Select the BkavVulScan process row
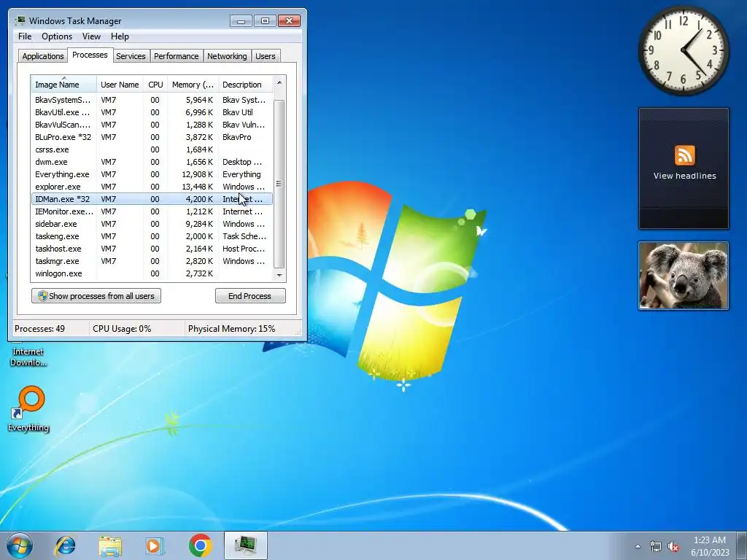747x560 pixels. [x=152, y=125]
